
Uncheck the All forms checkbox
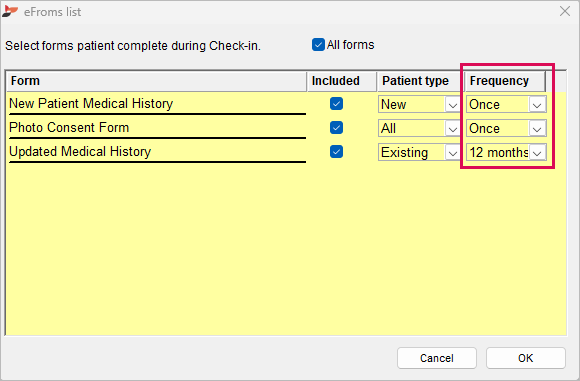[318, 45]
